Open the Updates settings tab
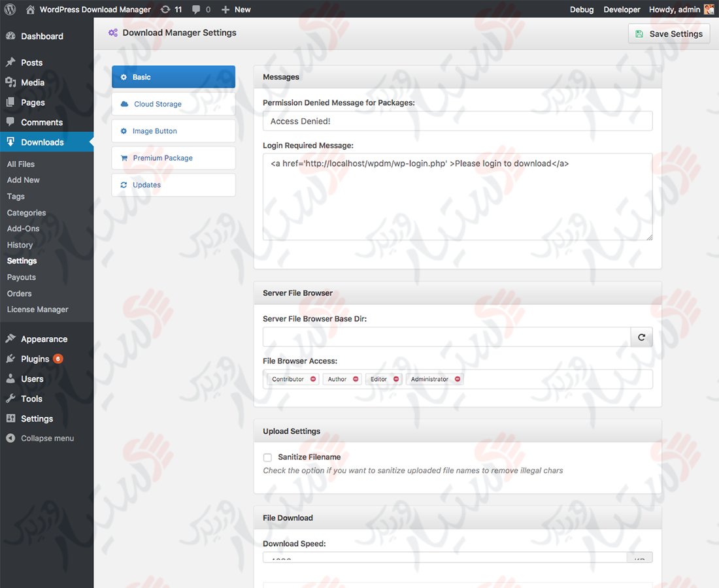 (148, 184)
